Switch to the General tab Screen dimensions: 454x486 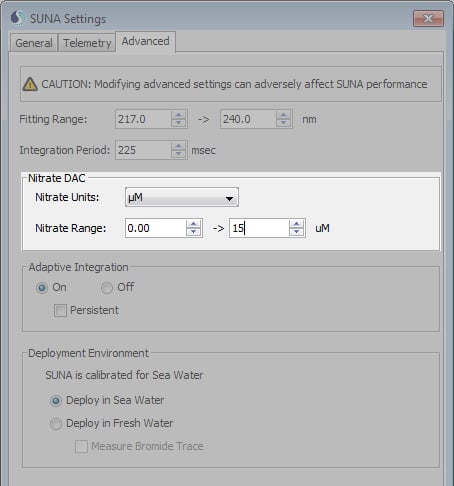click(34, 43)
